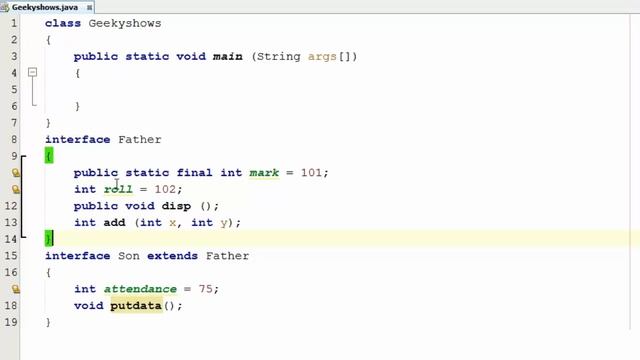Collapse the main method code fold

click(x=33, y=73)
